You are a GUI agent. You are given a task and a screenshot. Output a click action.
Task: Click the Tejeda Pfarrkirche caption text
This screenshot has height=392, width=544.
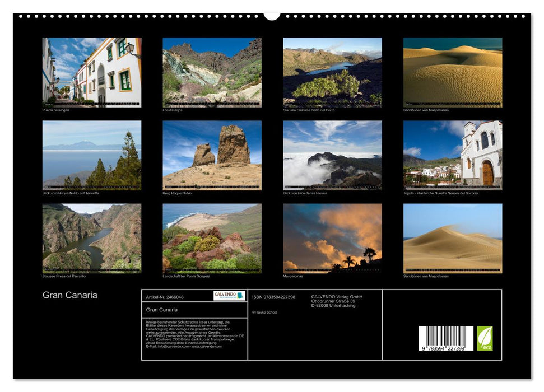440,193
